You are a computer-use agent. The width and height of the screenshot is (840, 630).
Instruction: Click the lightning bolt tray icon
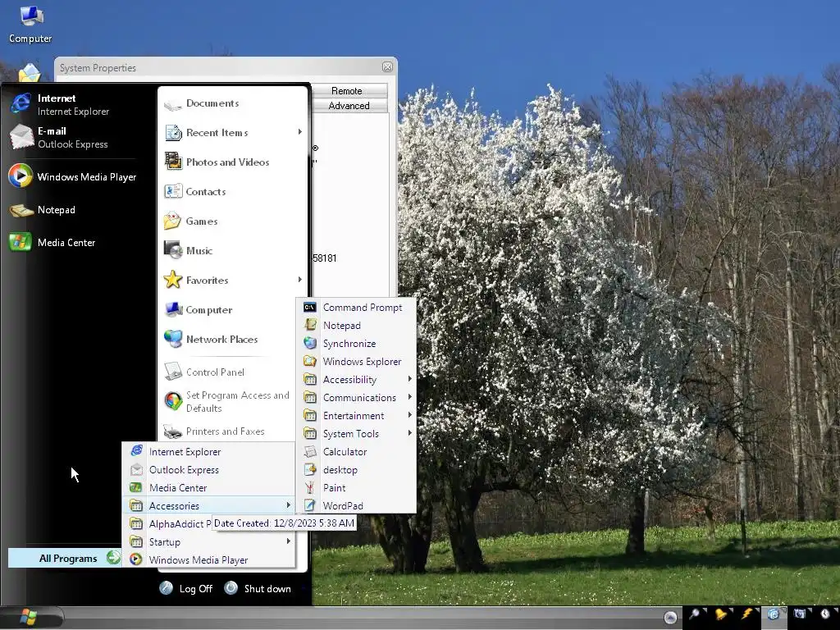coord(746,614)
